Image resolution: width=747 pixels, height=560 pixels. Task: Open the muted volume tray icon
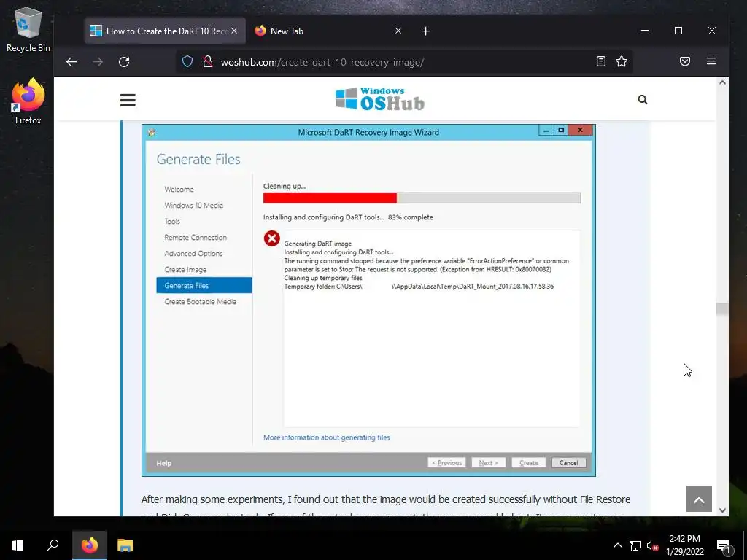[x=652, y=545]
